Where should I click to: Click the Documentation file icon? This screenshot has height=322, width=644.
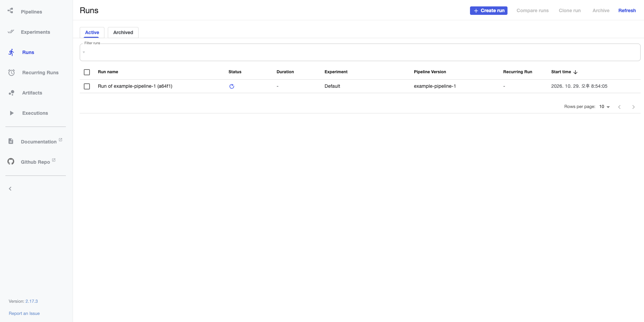(x=11, y=141)
